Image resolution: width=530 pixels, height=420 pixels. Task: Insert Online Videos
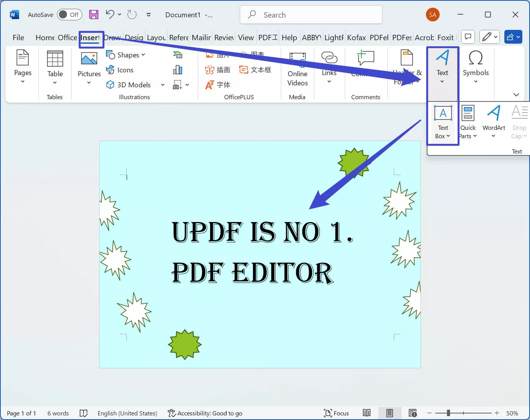[297, 69]
